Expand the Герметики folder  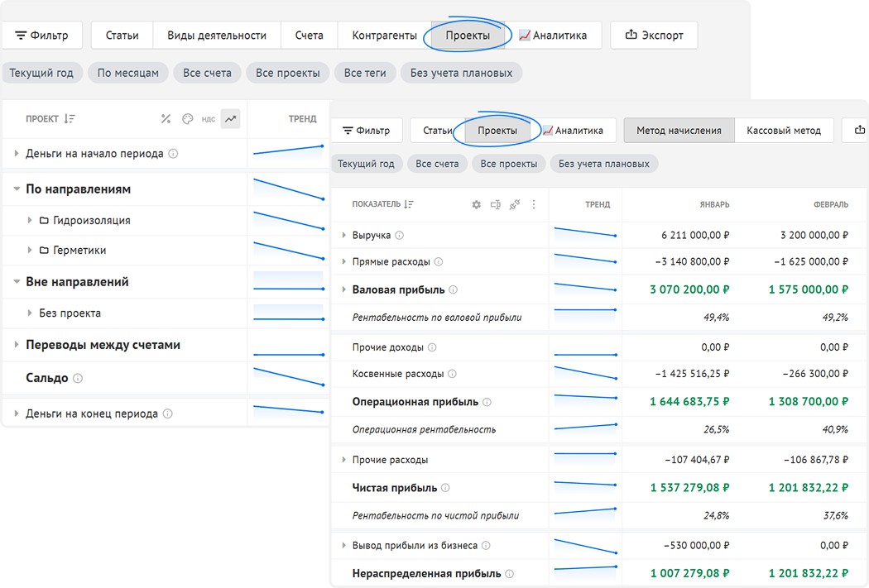[29, 251]
